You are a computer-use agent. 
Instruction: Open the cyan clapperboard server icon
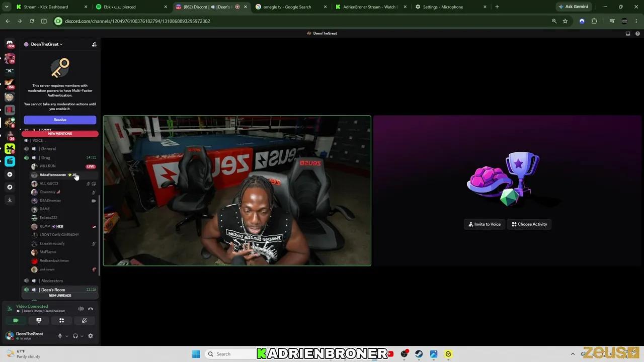point(10,161)
